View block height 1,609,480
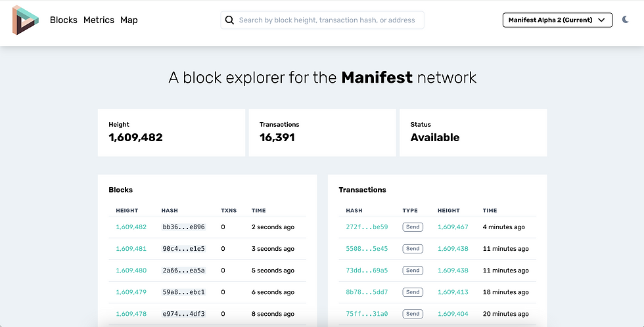Screen dimensions: 644x327 [131, 271]
